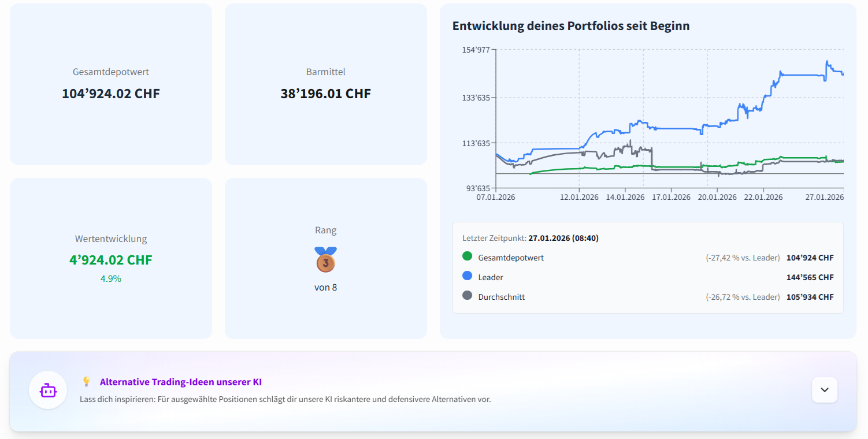Click the blue Leader legend dot
The width and height of the screenshot is (868, 439).
tap(468, 276)
